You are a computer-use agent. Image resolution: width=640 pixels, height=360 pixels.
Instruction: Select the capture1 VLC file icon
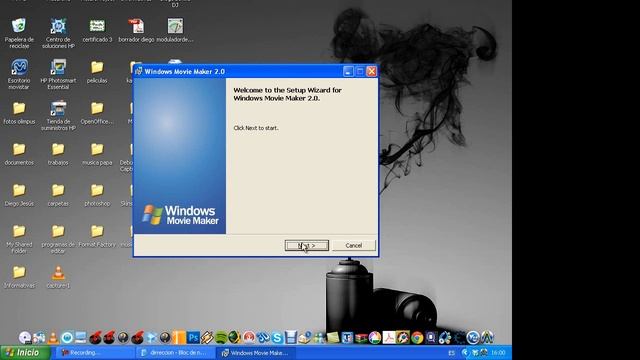(58, 277)
